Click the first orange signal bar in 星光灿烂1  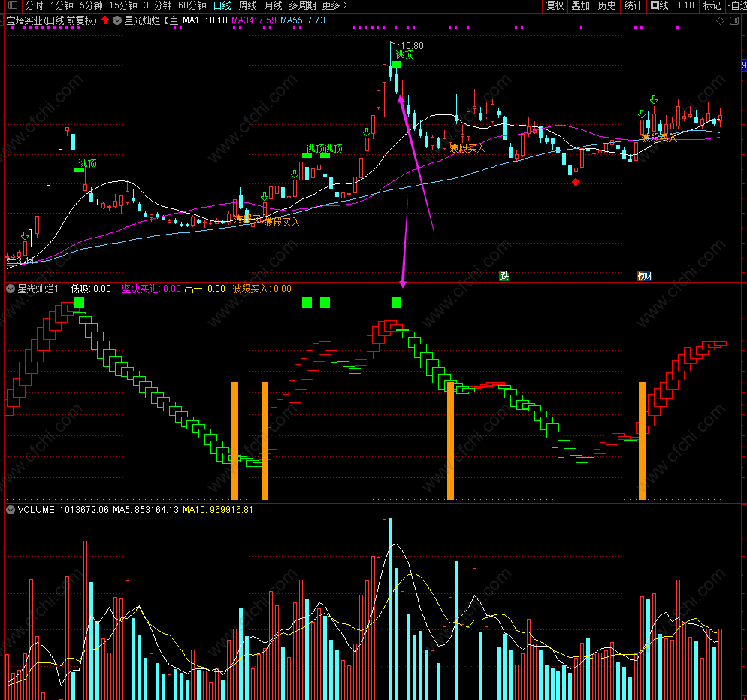coord(235,441)
